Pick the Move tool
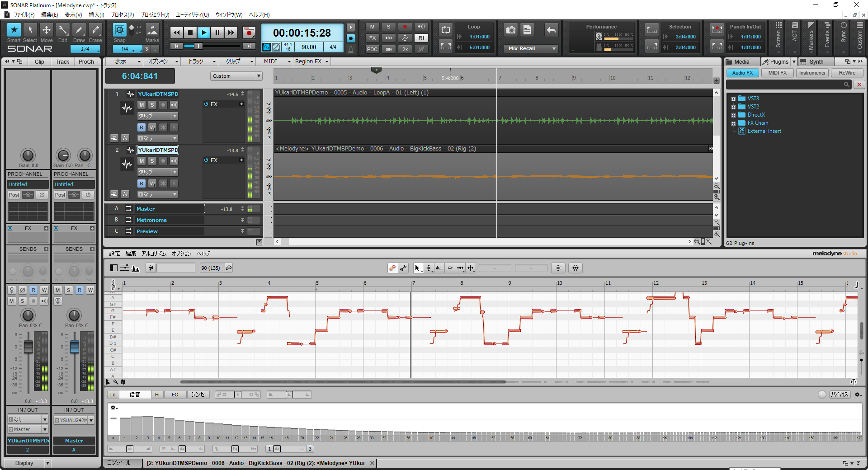Image resolution: width=868 pixels, height=470 pixels. point(47,30)
